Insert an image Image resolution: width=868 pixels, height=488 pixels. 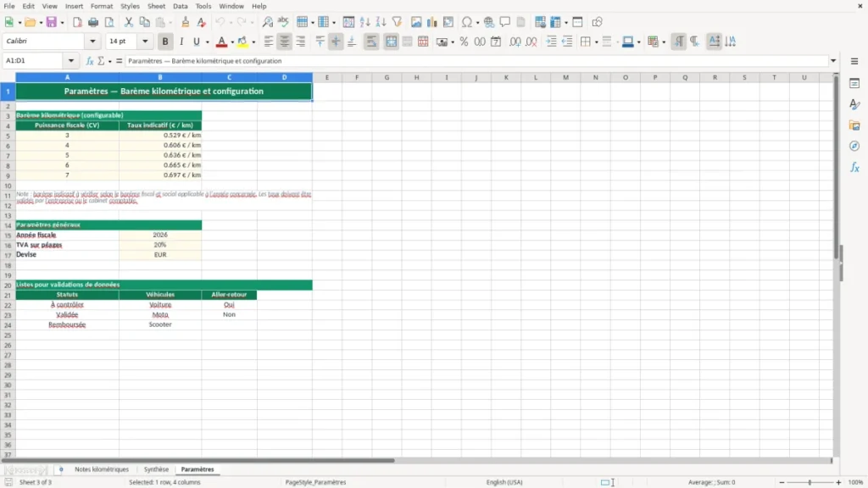click(x=416, y=22)
